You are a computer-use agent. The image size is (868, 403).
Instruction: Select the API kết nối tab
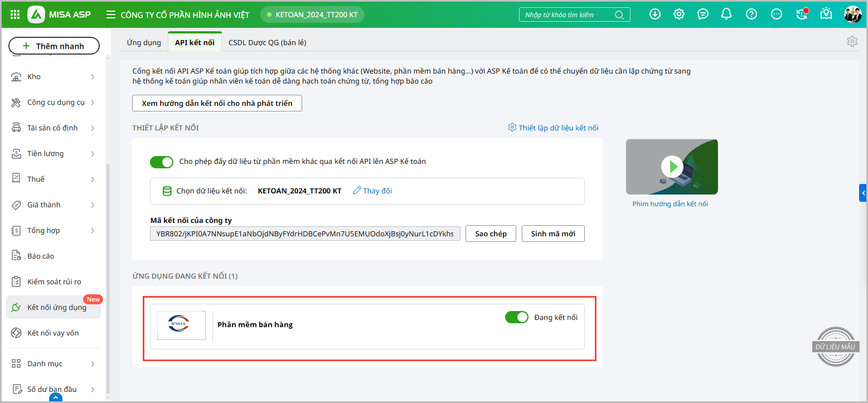[x=195, y=42]
